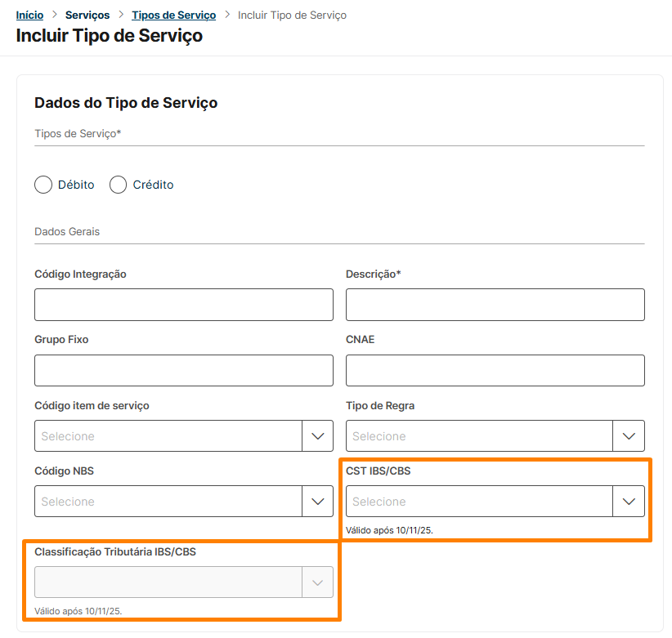The image size is (672, 638).
Task: Expand Código item de serviço chevron
Action: 318,436
